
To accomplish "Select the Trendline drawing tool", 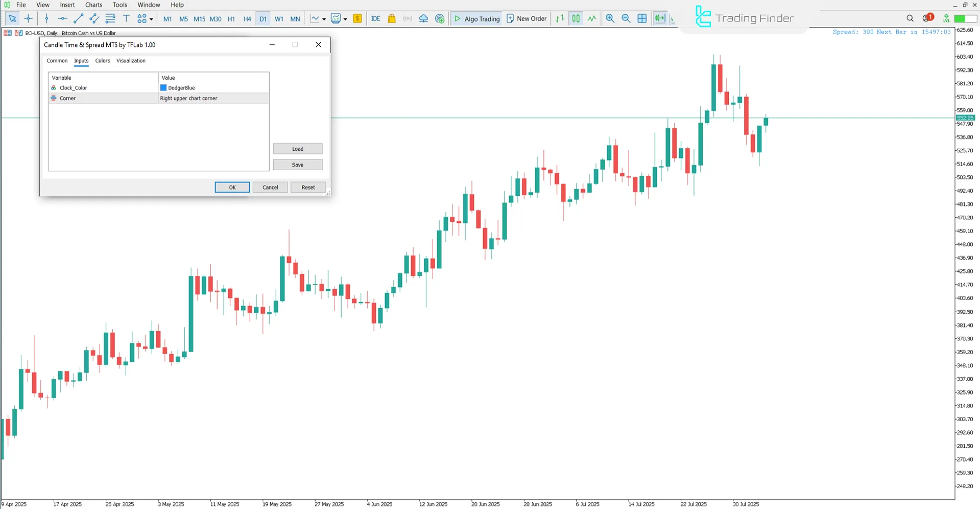I will (x=78, y=18).
